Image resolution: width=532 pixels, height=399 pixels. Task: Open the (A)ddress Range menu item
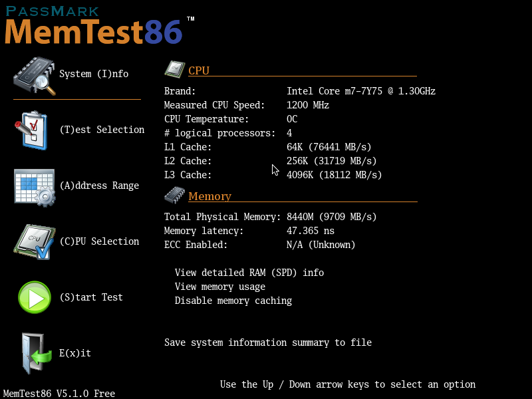pos(99,186)
